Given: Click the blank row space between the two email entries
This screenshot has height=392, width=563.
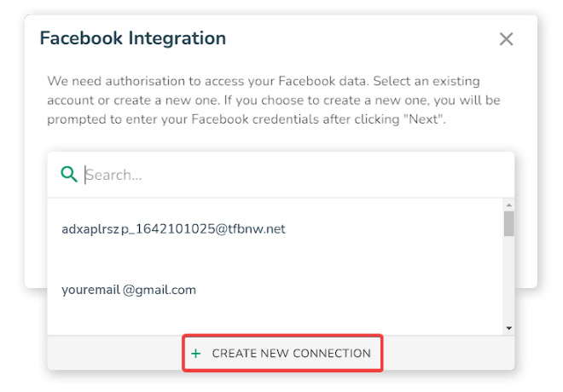Looking at the screenshot, I should tap(275, 259).
